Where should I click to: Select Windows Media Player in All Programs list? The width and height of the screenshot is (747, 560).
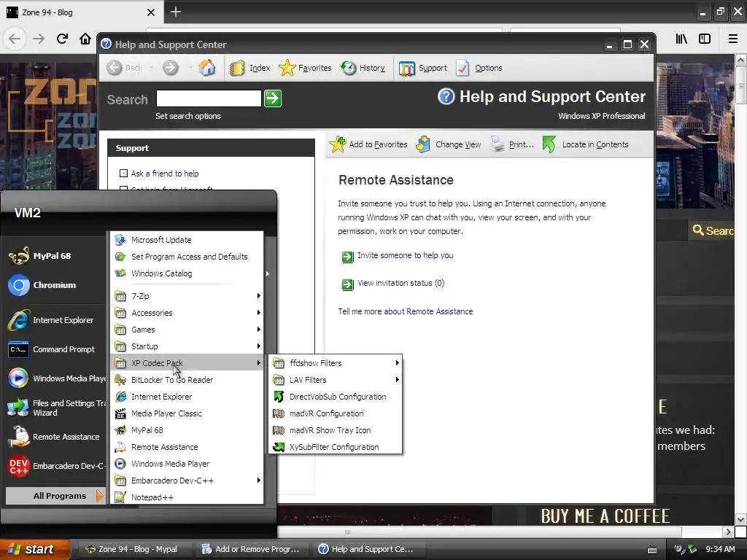[x=187, y=464]
